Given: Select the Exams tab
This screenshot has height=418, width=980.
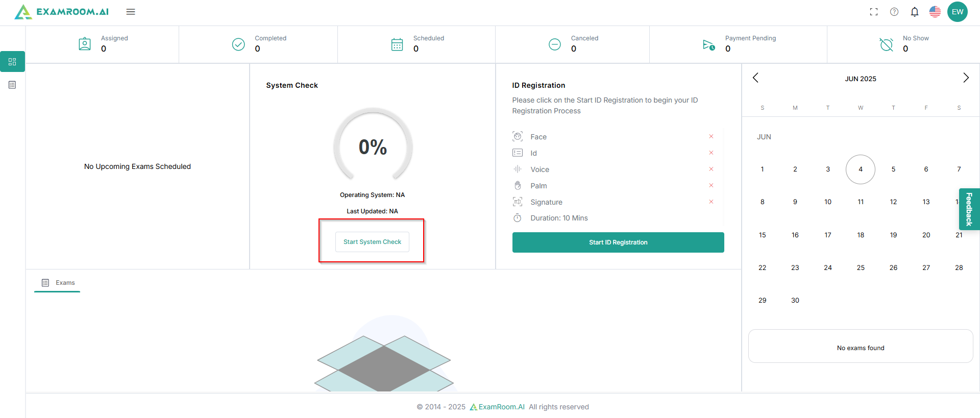Looking at the screenshot, I should [x=58, y=283].
